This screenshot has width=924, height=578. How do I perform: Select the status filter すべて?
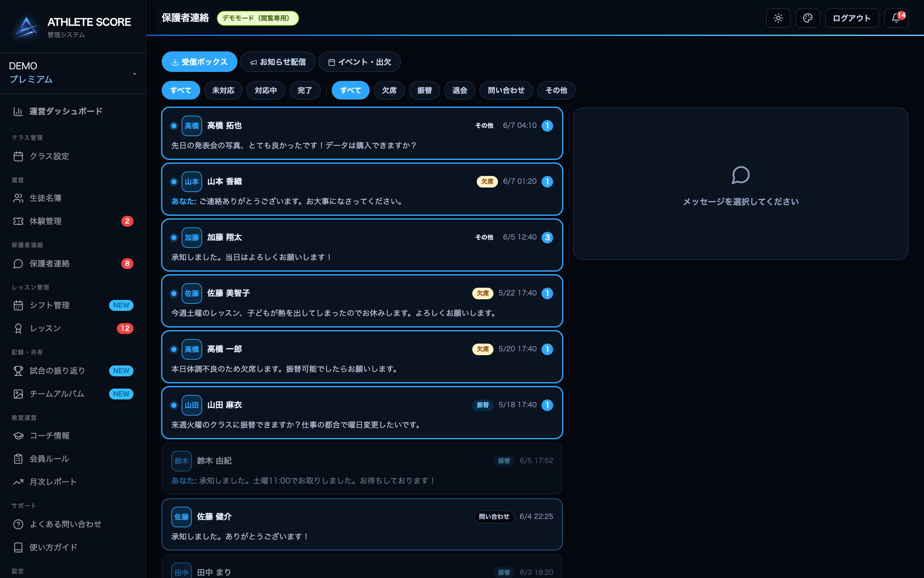pyautogui.click(x=181, y=91)
